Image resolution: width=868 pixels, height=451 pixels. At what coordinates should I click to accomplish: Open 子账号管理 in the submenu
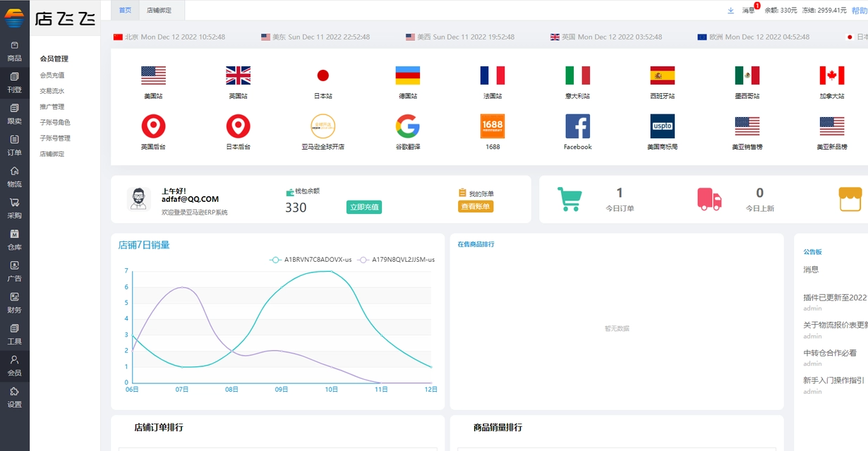(x=55, y=138)
